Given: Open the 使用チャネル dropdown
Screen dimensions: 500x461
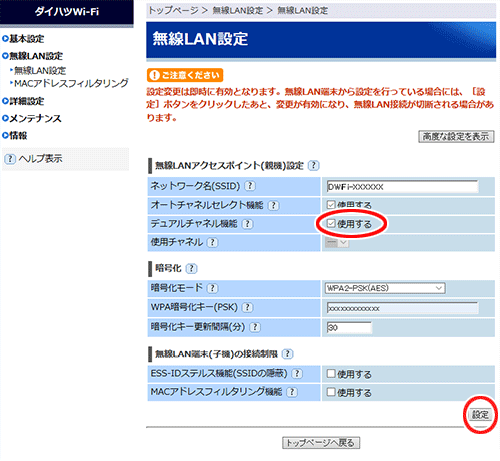Looking at the screenshot, I should pyautogui.click(x=337, y=243).
